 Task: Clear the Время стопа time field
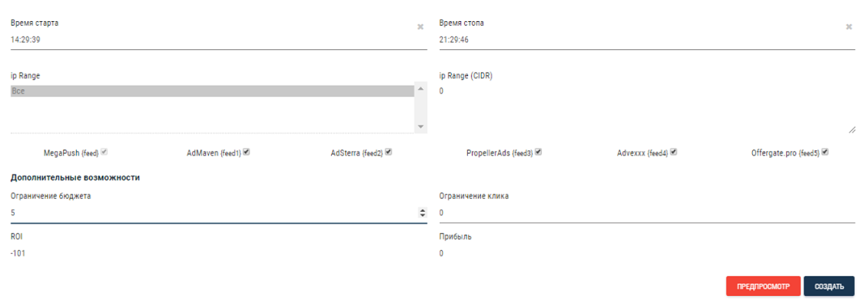pyautogui.click(x=849, y=27)
